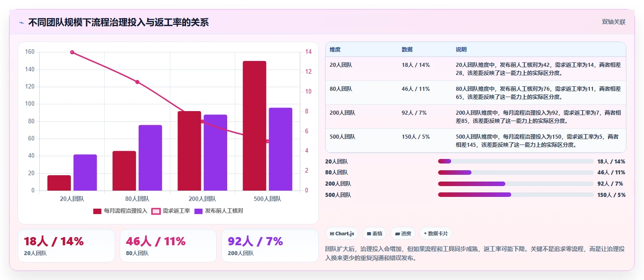This screenshot has width=644, height=280.
Task: Click the 维度 column header
Action: click(335, 50)
